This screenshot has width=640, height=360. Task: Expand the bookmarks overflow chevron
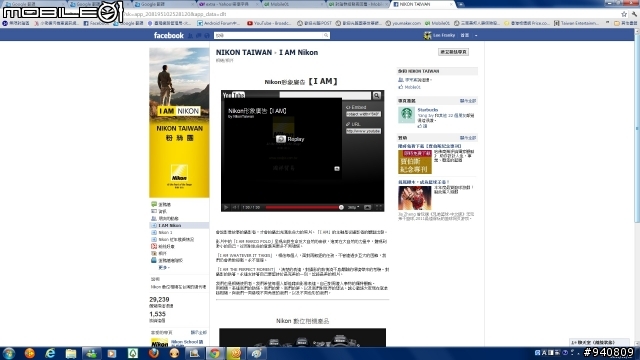(x=607, y=23)
